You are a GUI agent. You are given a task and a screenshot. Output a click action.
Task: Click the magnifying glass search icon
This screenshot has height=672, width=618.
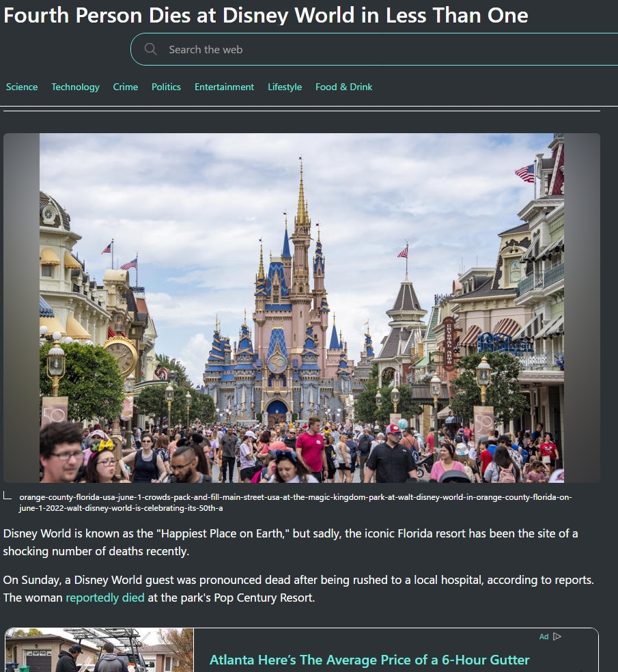[x=150, y=49]
